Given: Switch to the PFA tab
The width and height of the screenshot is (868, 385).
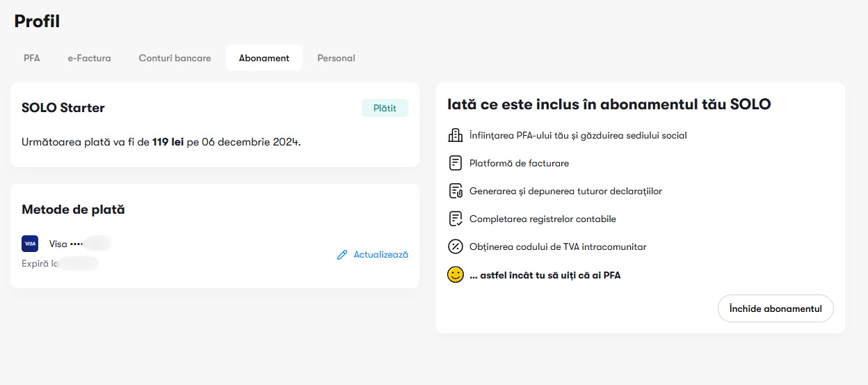Looking at the screenshot, I should tap(32, 58).
